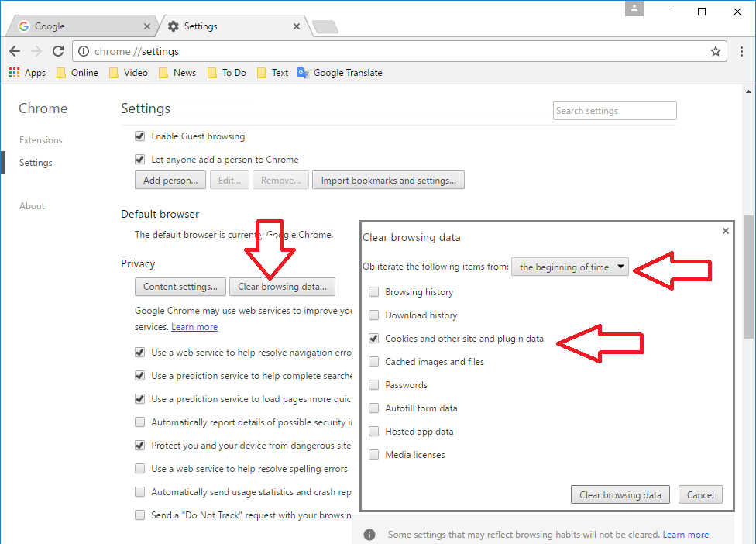Click the back navigation arrow
This screenshot has width=756, height=544.
(x=14, y=51)
